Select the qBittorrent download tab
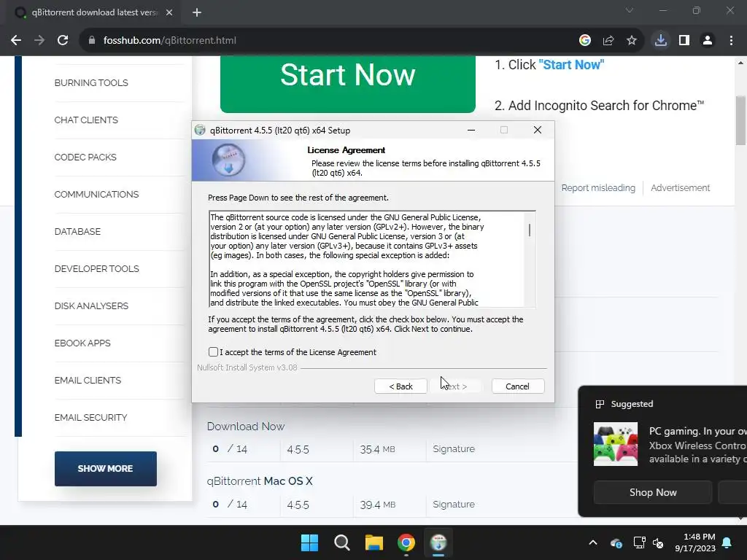This screenshot has height=560, width=747. click(93, 12)
